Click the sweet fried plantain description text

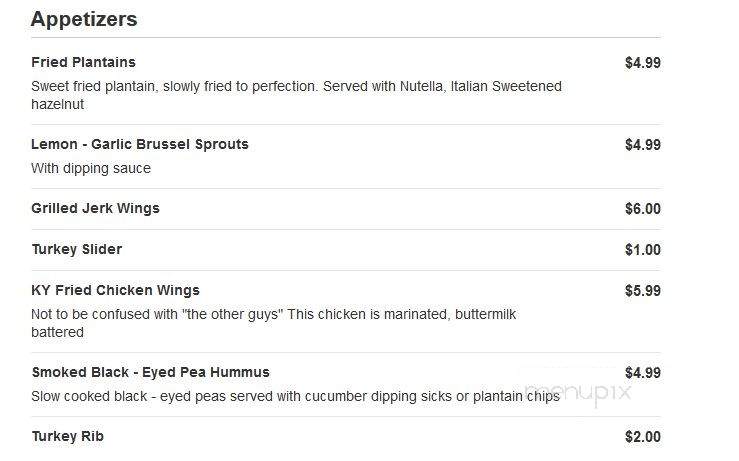(x=296, y=95)
